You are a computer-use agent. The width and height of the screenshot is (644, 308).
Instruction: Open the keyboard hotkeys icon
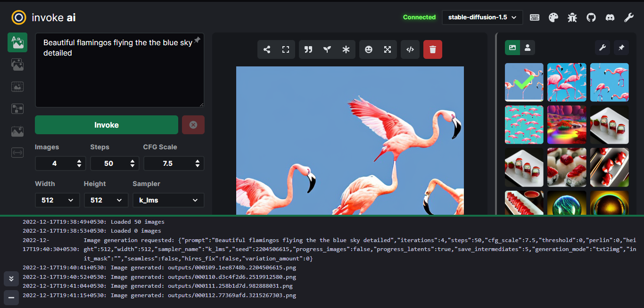click(535, 17)
